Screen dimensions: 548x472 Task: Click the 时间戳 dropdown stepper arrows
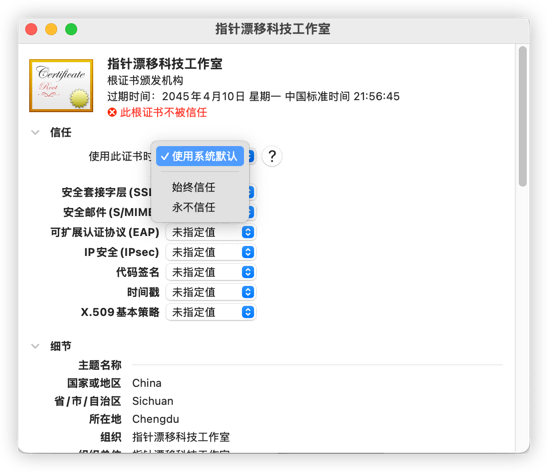pos(248,292)
